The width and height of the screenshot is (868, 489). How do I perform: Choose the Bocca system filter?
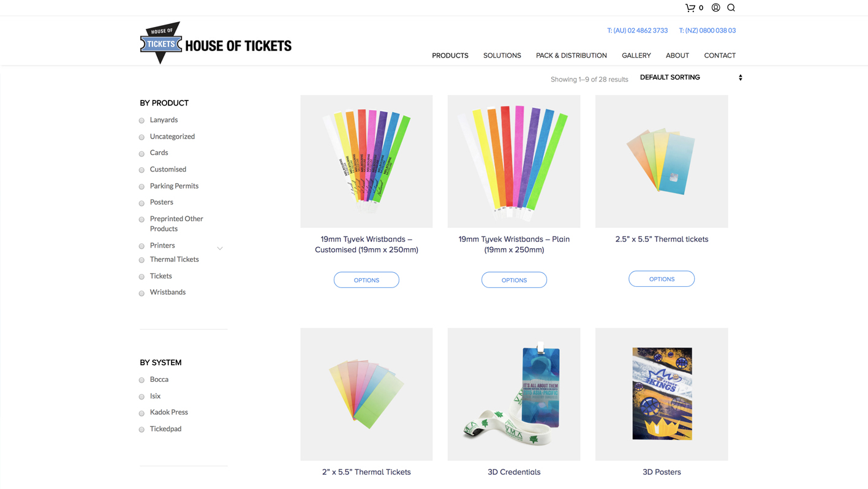tap(142, 380)
